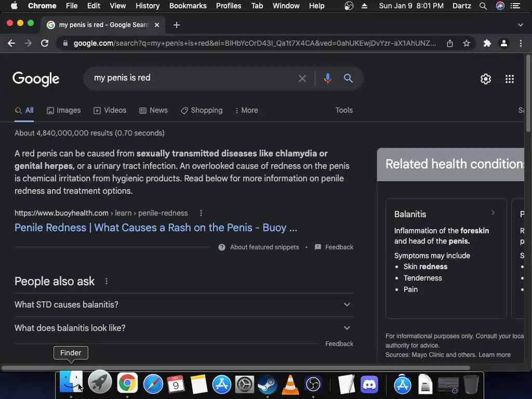This screenshot has width=532, height=399.
Task: Open the App Store beside System Preferences in Dock
Action: pyautogui.click(x=222, y=384)
